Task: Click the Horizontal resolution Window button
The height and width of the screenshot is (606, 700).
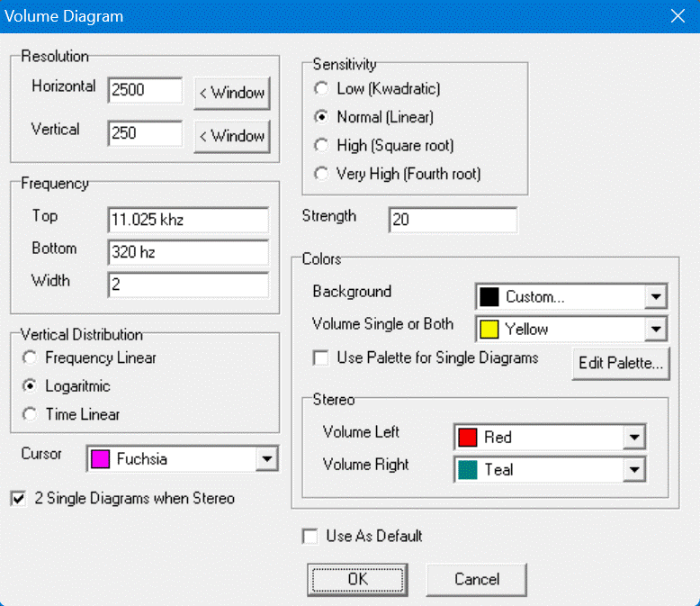Action: tap(231, 93)
